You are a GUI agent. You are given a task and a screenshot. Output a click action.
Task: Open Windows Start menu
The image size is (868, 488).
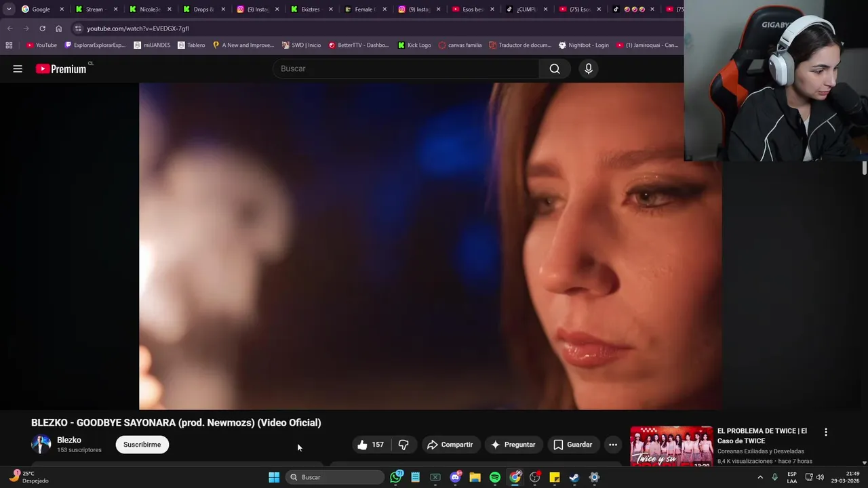[274, 477]
